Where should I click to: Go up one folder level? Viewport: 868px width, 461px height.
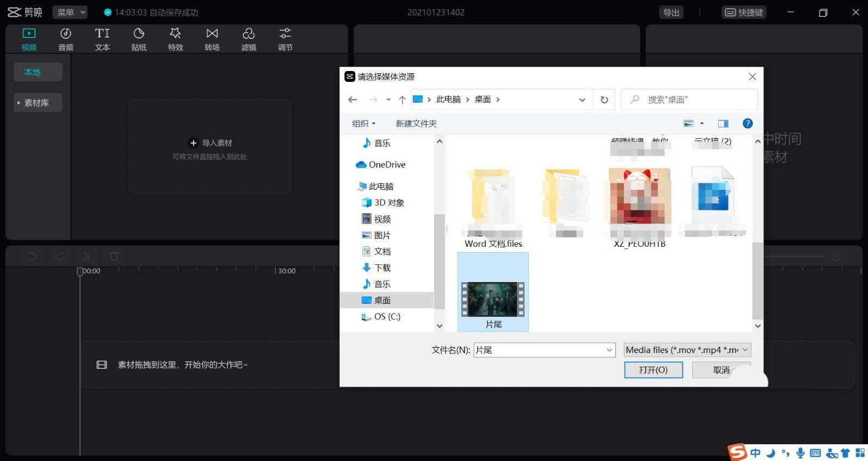click(402, 99)
